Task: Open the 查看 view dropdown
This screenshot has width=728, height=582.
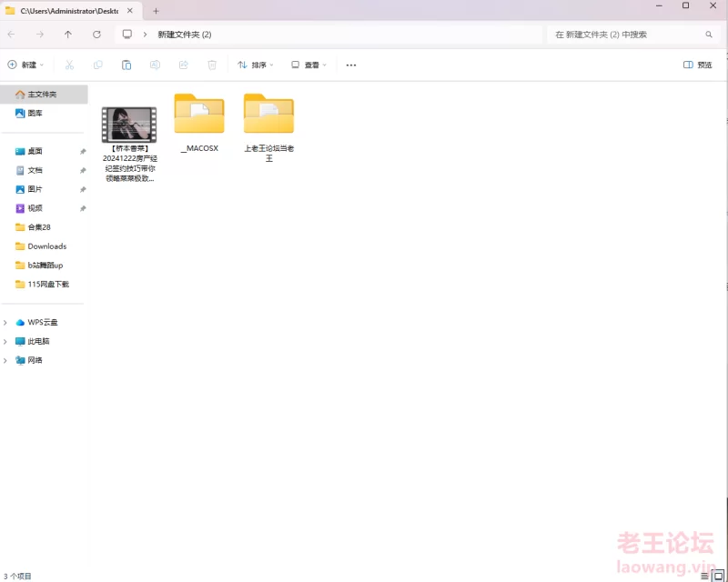Action: point(308,65)
